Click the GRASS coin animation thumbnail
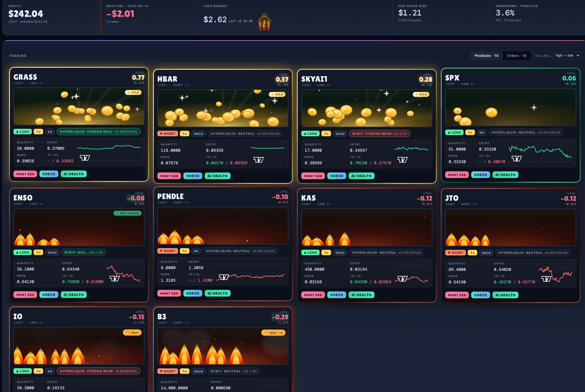This screenshot has width=585, height=392. click(79, 106)
